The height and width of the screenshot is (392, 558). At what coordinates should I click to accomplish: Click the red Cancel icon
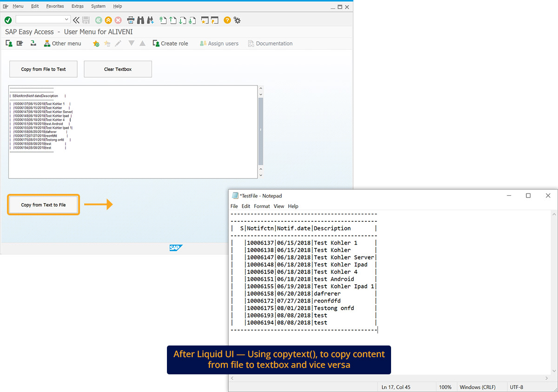tap(118, 20)
